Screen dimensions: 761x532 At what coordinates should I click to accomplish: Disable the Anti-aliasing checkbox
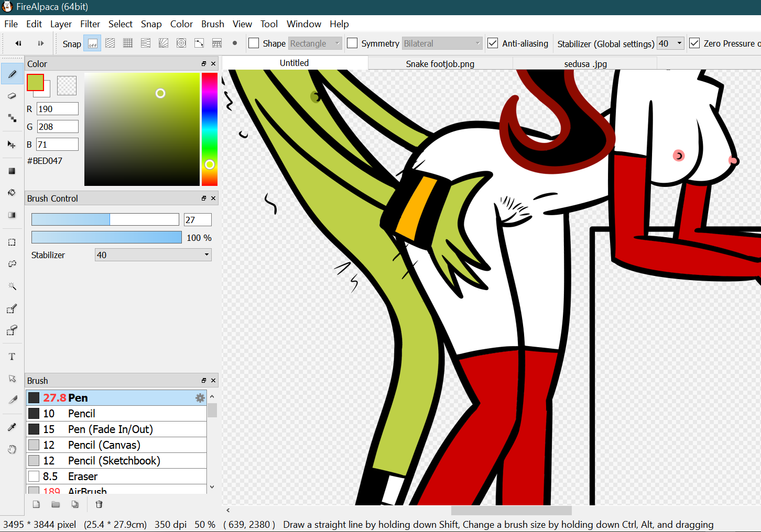pyautogui.click(x=493, y=43)
